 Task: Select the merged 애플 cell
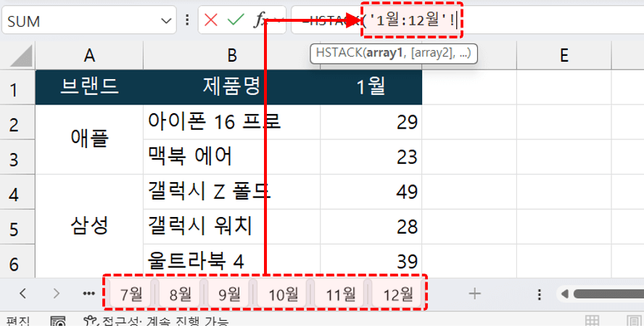(x=89, y=139)
